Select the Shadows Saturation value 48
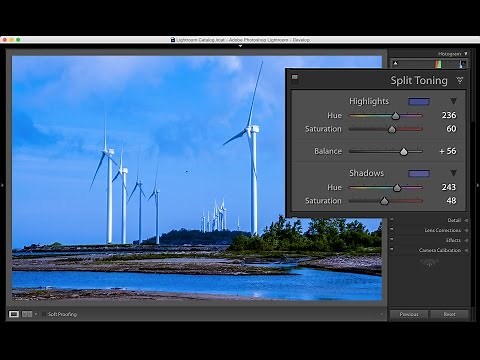Image resolution: width=480 pixels, height=360 pixels. pos(451,200)
